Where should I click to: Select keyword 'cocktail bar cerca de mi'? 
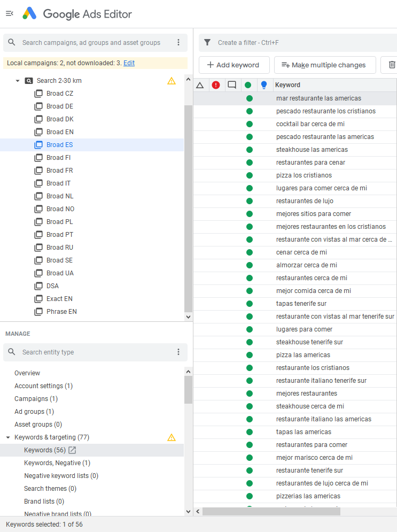tap(310, 124)
